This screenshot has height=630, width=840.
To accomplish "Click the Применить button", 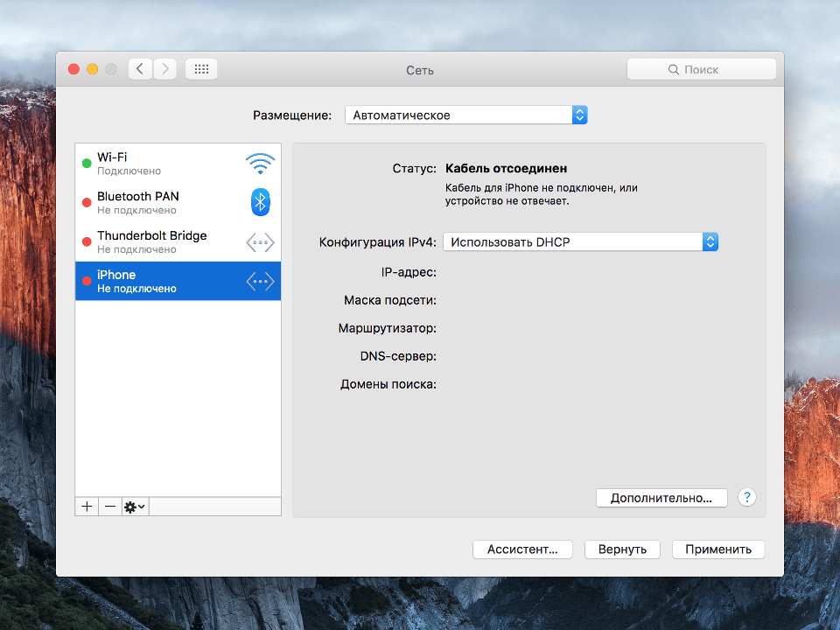I will click(x=717, y=549).
